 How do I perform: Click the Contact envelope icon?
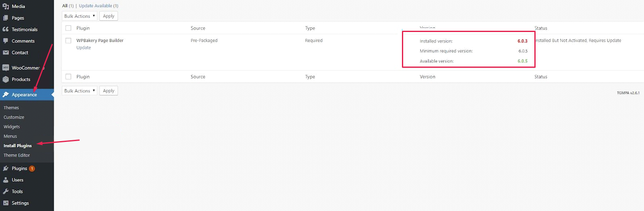tap(6, 53)
